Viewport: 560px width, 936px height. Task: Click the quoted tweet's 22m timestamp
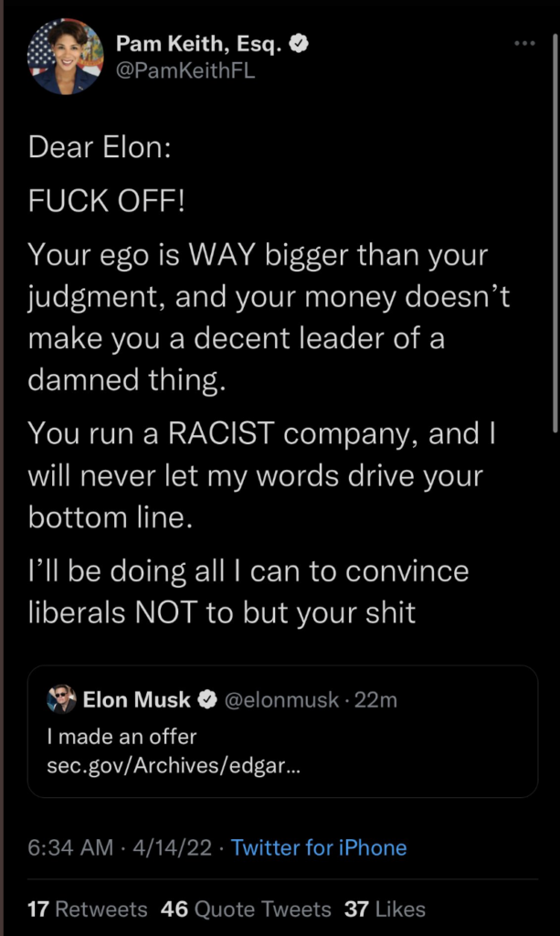click(x=375, y=700)
